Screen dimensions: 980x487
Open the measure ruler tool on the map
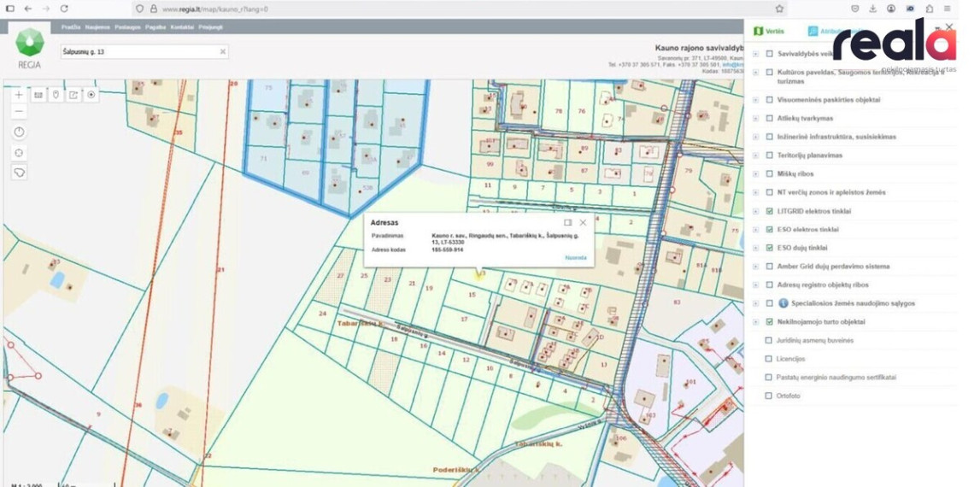point(38,95)
